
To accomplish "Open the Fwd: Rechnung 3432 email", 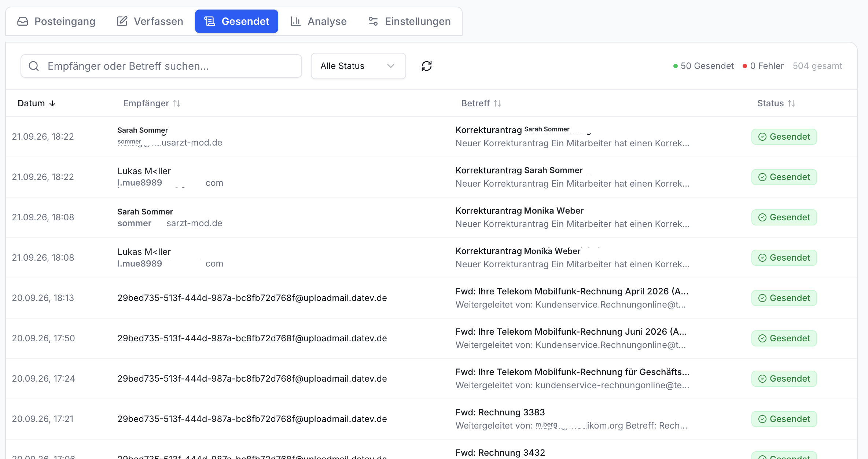I will [500, 453].
